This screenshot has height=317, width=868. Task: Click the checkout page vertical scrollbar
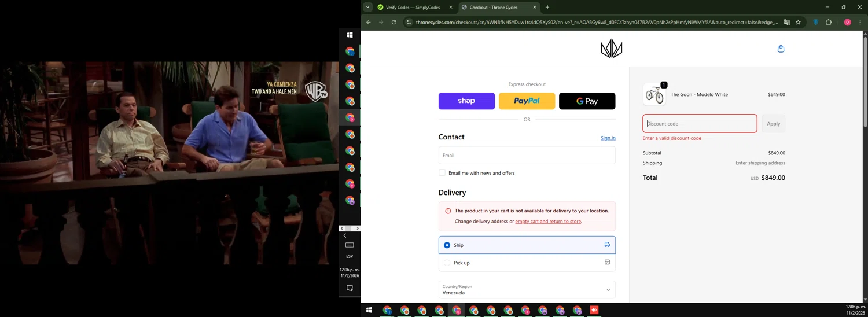click(x=865, y=83)
